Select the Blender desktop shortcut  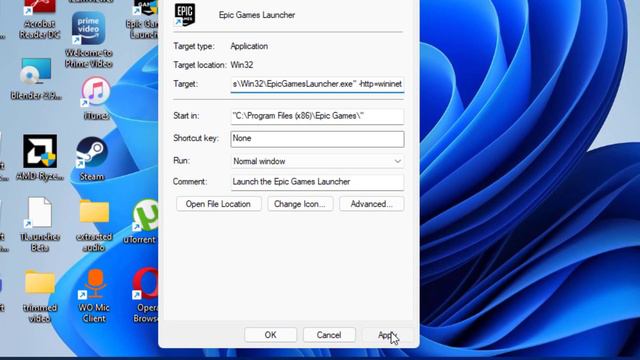(36, 79)
